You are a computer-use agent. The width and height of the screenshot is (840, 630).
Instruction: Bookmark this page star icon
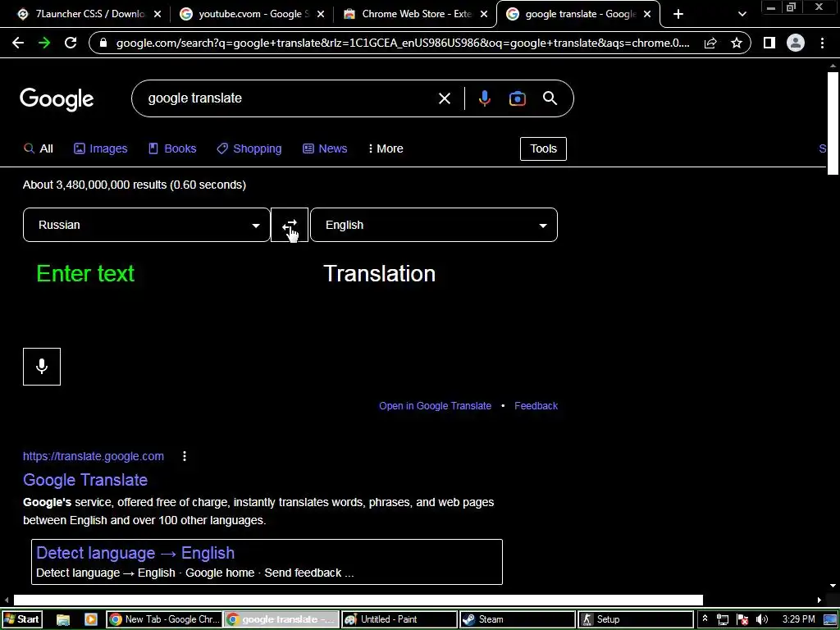(737, 43)
